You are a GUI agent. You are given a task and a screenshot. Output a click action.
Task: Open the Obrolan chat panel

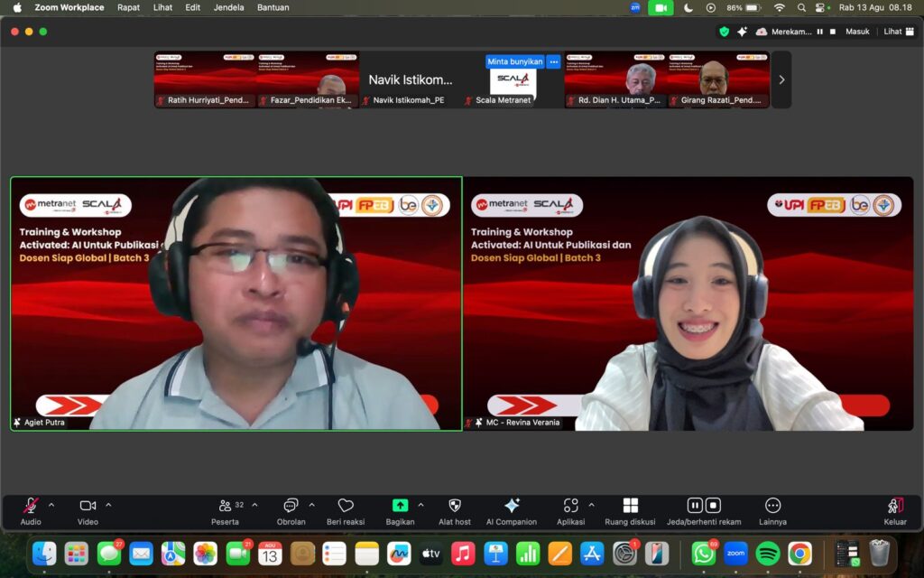point(291,511)
